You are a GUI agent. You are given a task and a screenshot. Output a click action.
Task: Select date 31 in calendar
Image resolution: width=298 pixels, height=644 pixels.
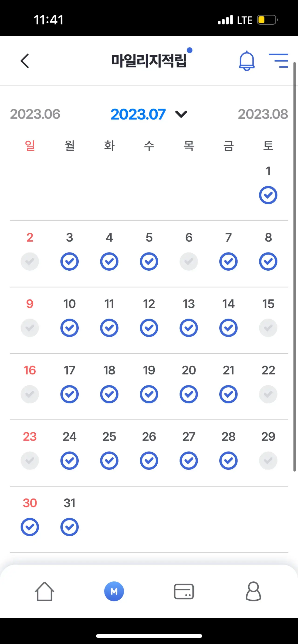[69, 503]
